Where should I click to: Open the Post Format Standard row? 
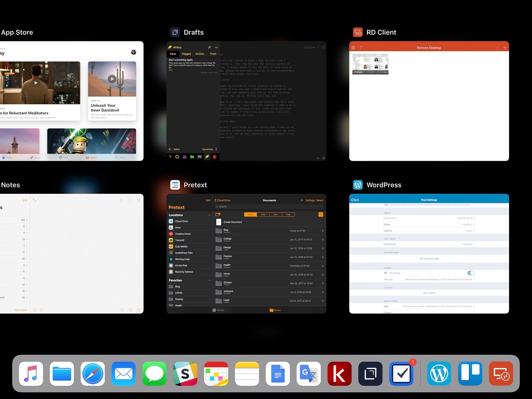pyautogui.click(x=429, y=244)
